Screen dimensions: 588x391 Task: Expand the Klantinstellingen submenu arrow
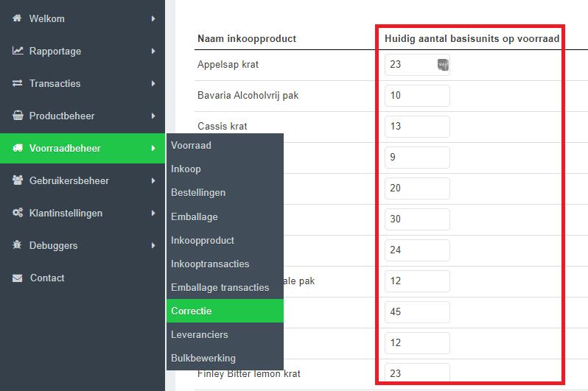(x=153, y=213)
